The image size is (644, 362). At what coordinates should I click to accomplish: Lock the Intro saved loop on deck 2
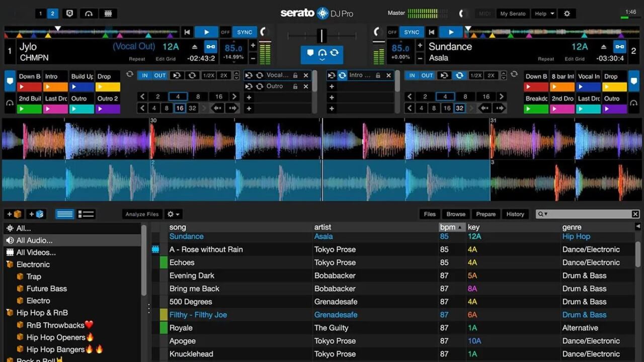click(378, 75)
